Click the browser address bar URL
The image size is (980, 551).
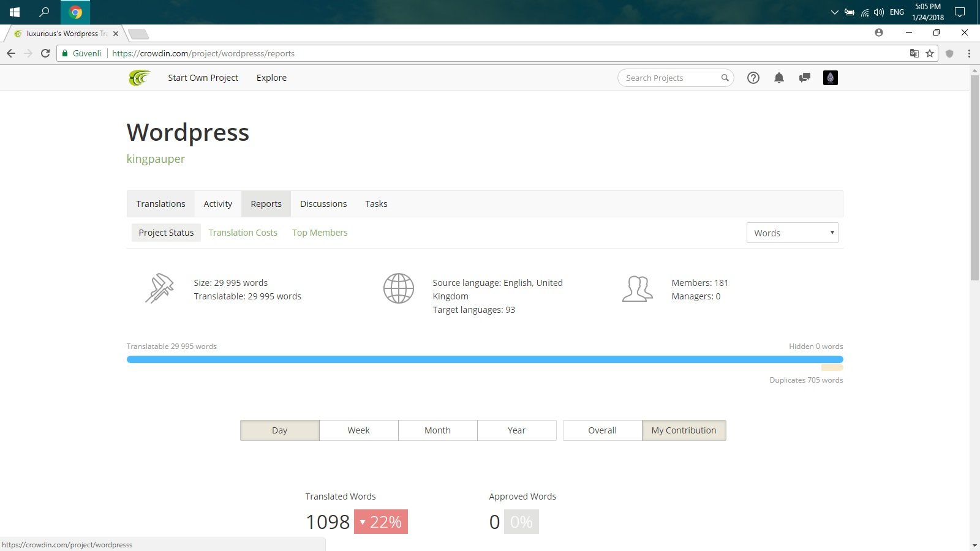203,53
